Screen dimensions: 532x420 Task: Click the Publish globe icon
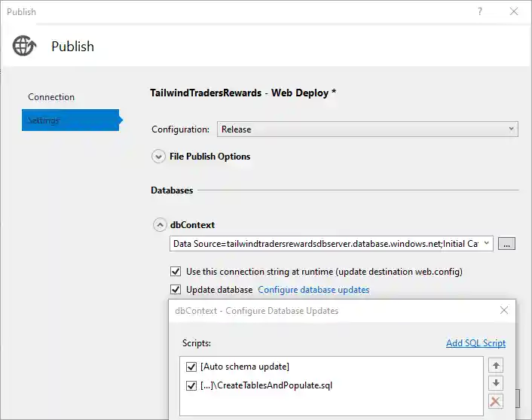coord(24,46)
